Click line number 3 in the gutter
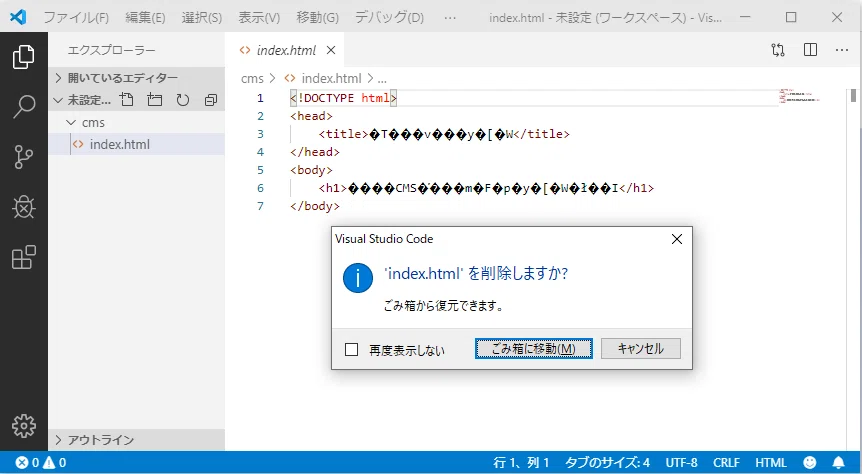Image resolution: width=862 pixels, height=474 pixels. [260, 134]
